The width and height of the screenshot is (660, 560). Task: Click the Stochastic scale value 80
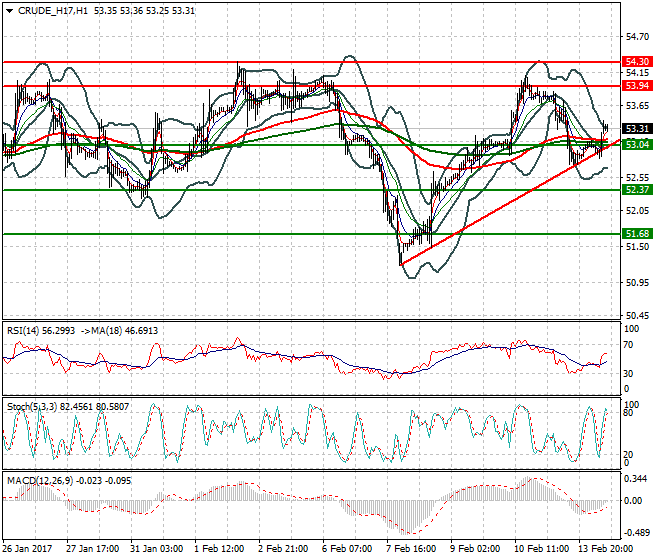pyautogui.click(x=628, y=413)
